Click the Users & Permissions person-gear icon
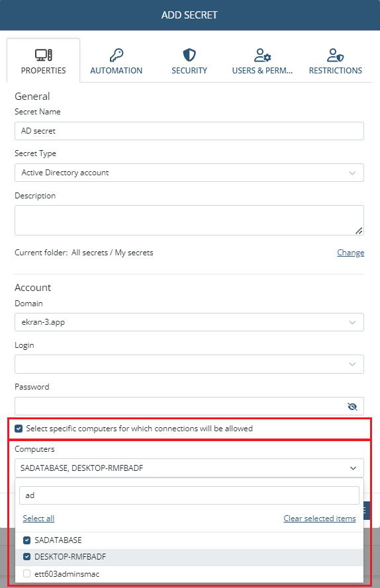Viewport: 380px width, 588px height. pyautogui.click(x=262, y=55)
